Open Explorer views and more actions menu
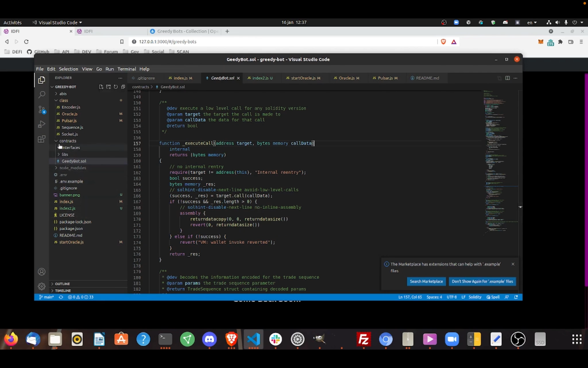Viewport: 588px width, 368px height. pyautogui.click(x=120, y=78)
